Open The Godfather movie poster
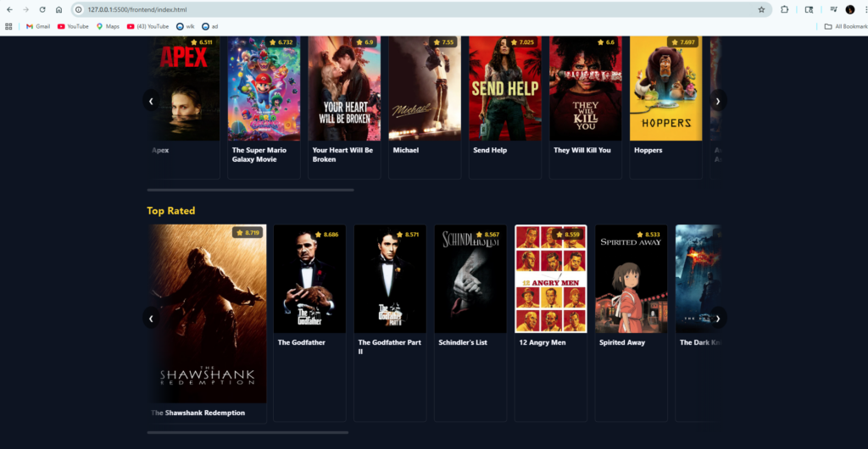The width and height of the screenshot is (868, 449). 310,279
